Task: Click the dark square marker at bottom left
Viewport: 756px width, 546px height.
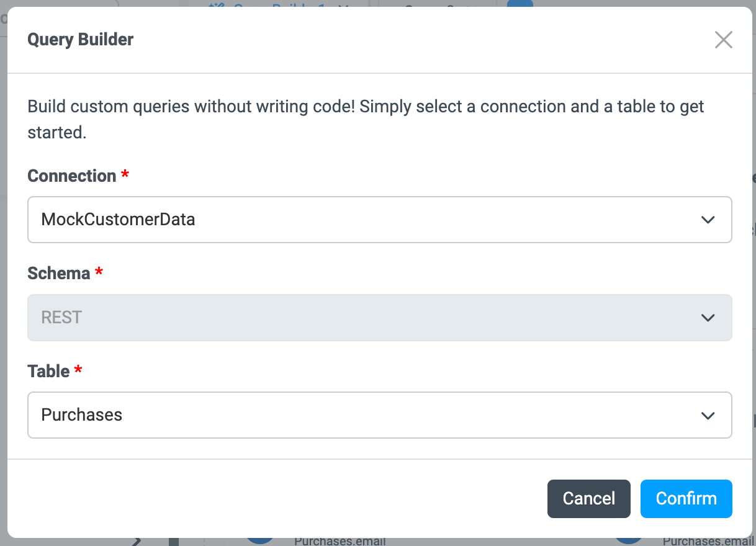Action: [x=174, y=539]
